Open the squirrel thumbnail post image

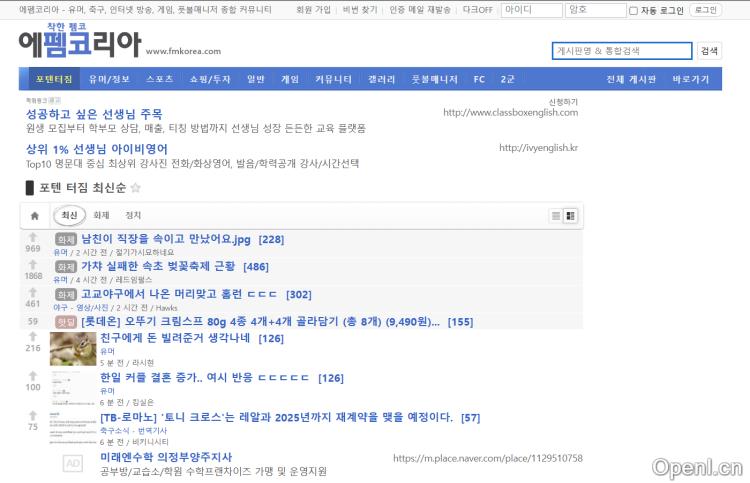click(x=73, y=349)
